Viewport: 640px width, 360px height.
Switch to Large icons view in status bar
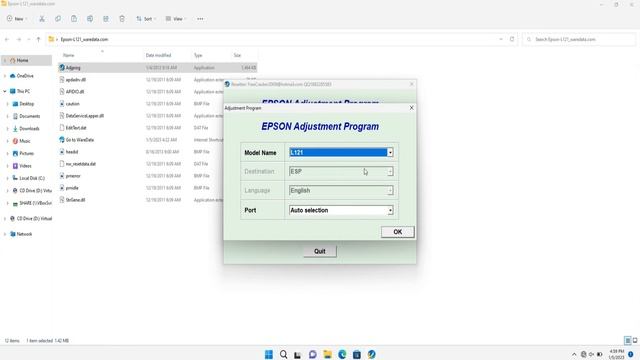click(x=635, y=340)
